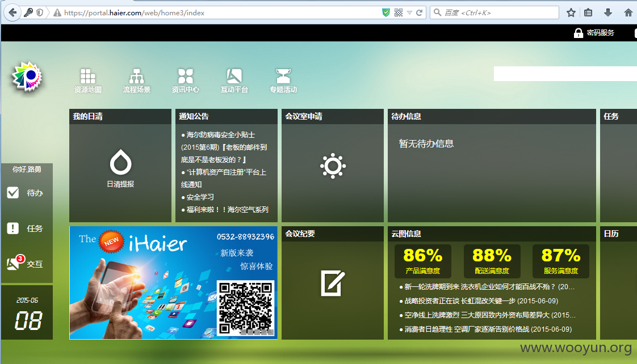Open 通知公告 panel header
The height and width of the screenshot is (364, 637).
click(227, 116)
